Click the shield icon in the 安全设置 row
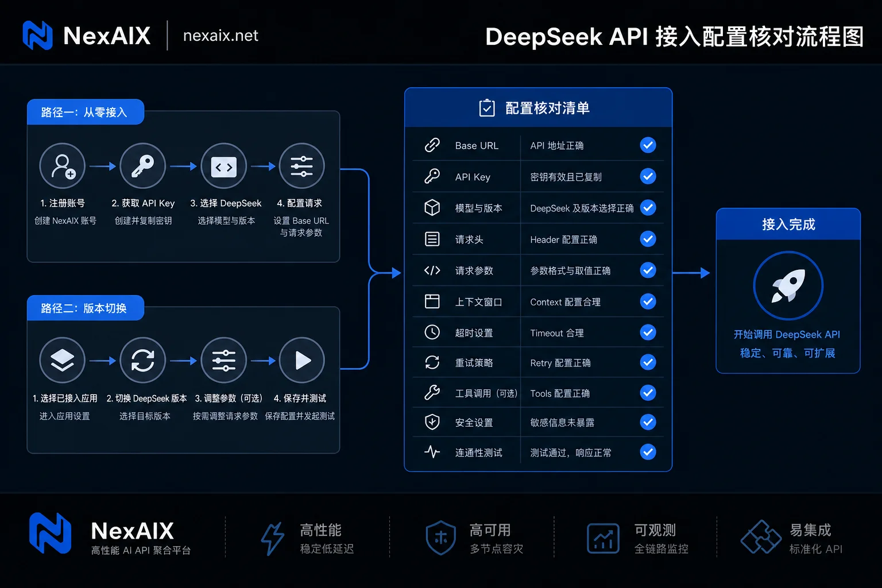Viewport: 882px width, 588px height. (x=432, y=422)
